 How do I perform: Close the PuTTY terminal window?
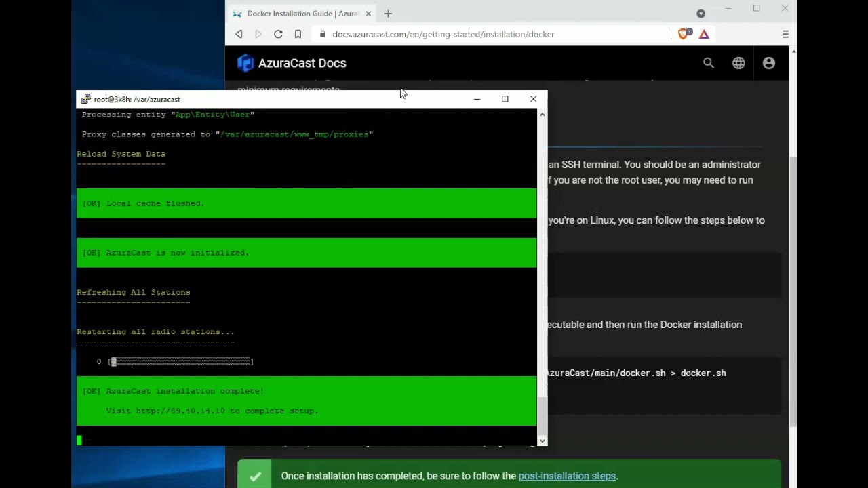tap(533, 99)
